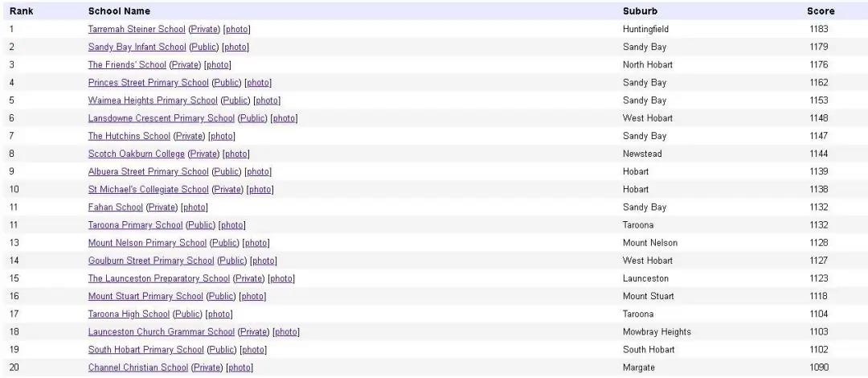868x378 pixels.
Task: Click Public link beside Mount Stuart Primary
Action: pos(221,295)
